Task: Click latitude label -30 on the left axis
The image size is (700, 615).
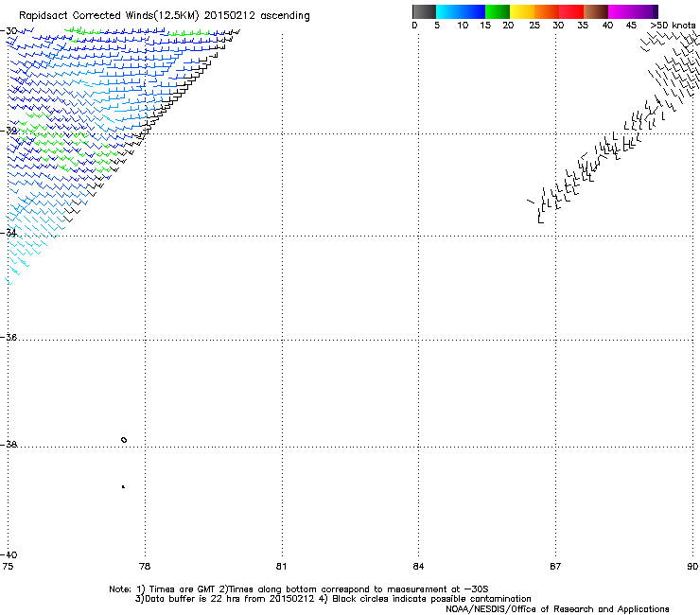Action: click(9, 31)
